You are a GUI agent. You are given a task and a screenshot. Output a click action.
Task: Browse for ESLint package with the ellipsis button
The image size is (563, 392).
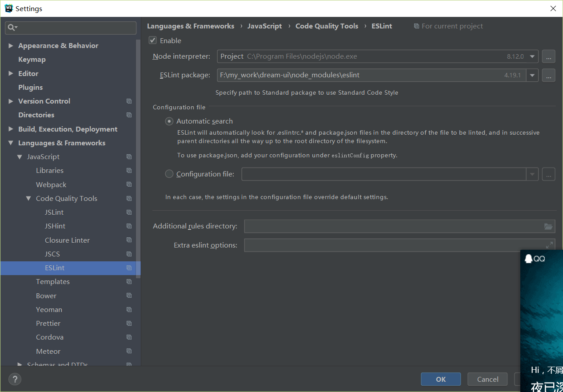(549, 75)
